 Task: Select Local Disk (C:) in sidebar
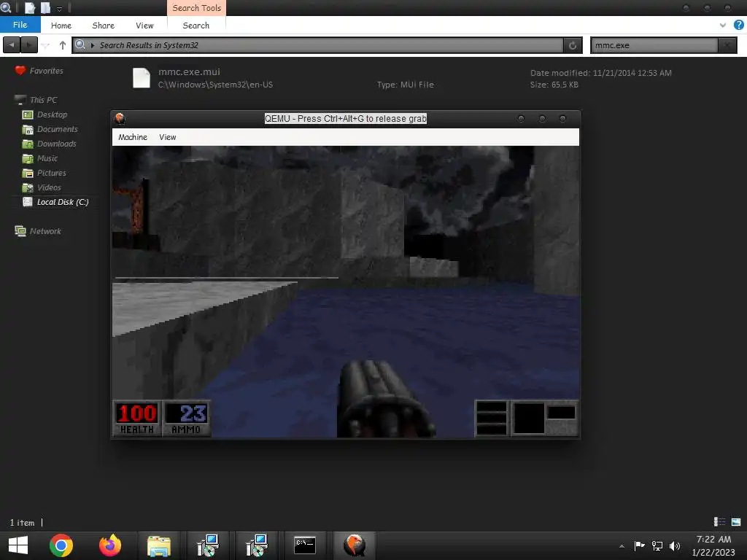(x=63, y=202)
